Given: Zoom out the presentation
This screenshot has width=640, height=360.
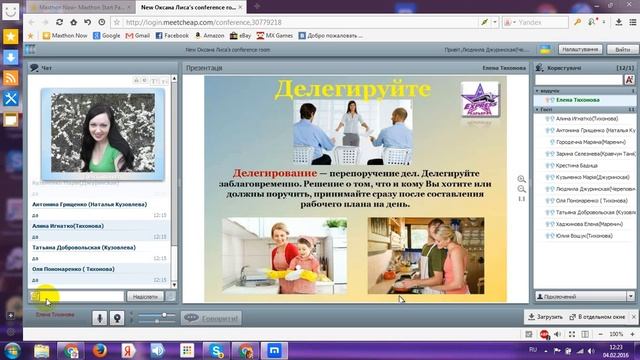Looking at the screenshot, I should tap(521, 189).
